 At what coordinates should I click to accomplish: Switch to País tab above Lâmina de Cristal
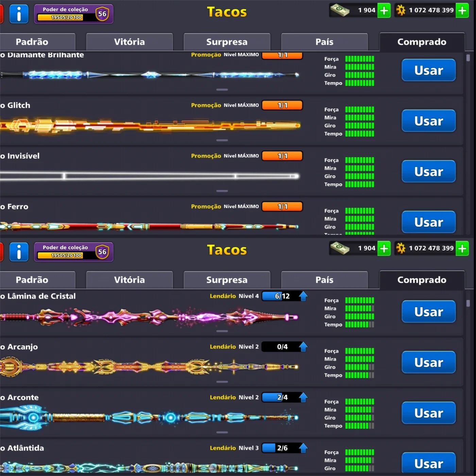(324, 280)
